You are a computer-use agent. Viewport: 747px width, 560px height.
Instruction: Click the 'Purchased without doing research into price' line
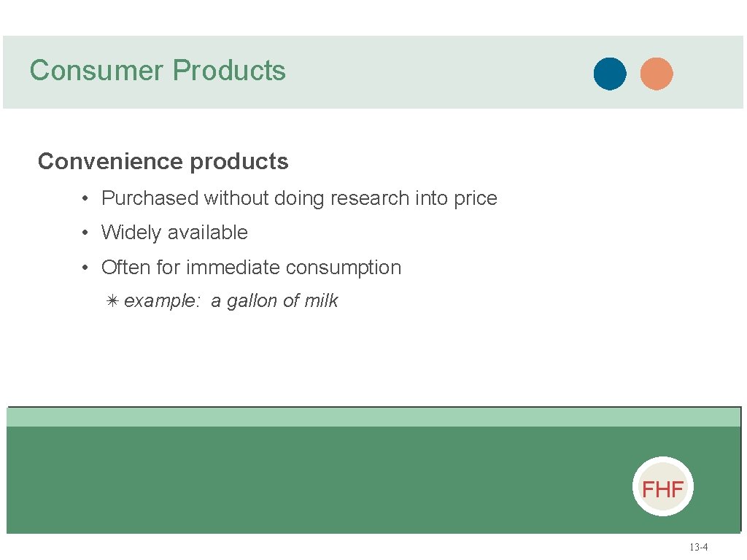[x=299, y=198]
